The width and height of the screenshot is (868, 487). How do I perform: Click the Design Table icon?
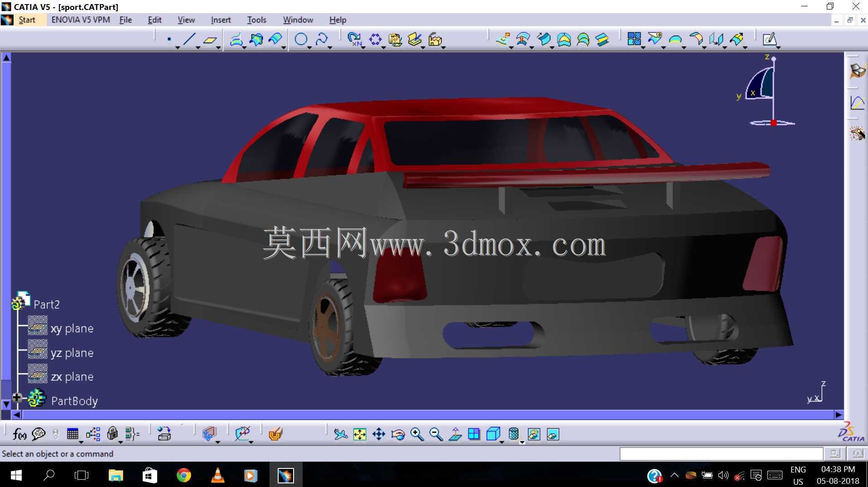(x=72, y=434)
